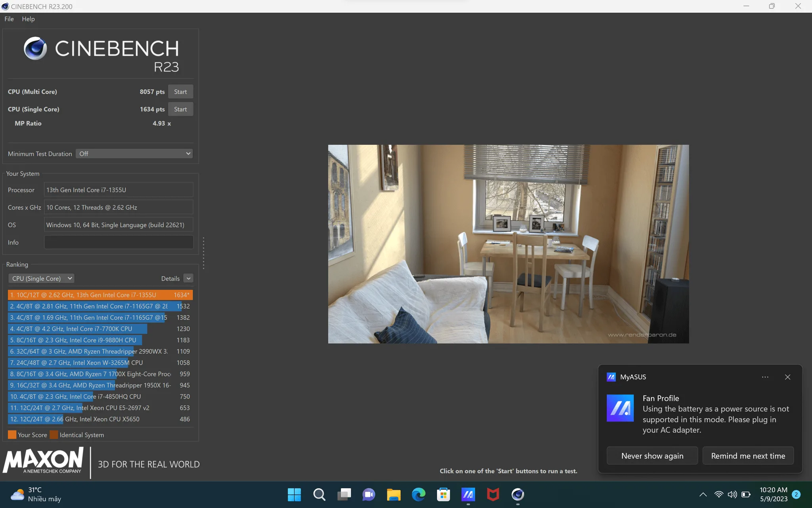Viewport: 812px width, 508px height.
Task: Click the Info text field
Action: [119, 242]
